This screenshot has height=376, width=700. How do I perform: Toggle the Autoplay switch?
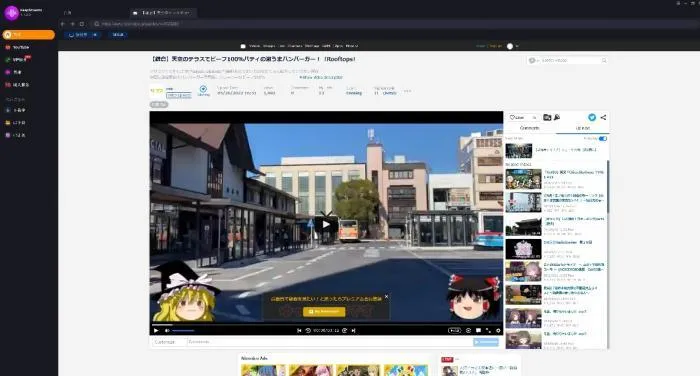(x=603, y=139)
